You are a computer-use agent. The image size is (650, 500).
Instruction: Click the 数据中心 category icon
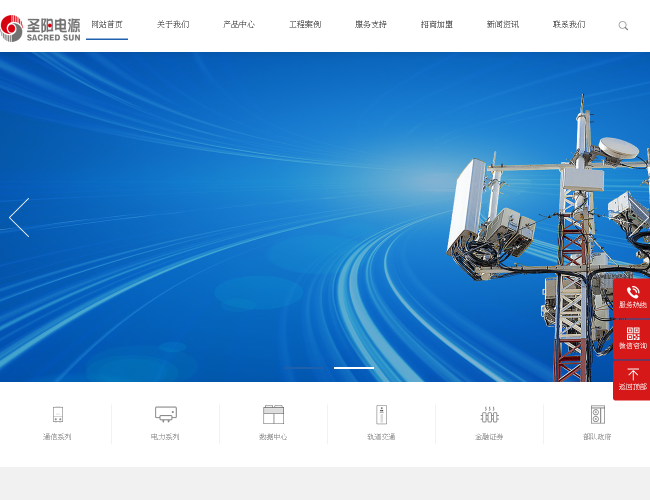274,414
